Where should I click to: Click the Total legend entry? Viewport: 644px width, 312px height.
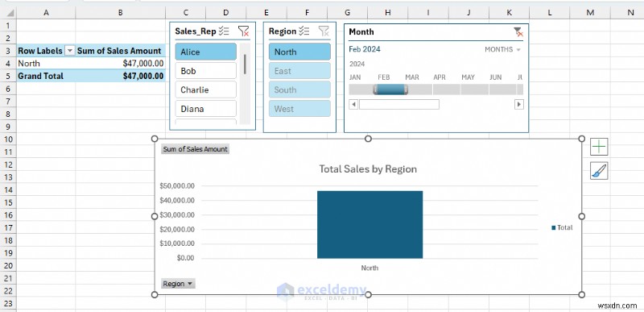(x=562, y=227)
